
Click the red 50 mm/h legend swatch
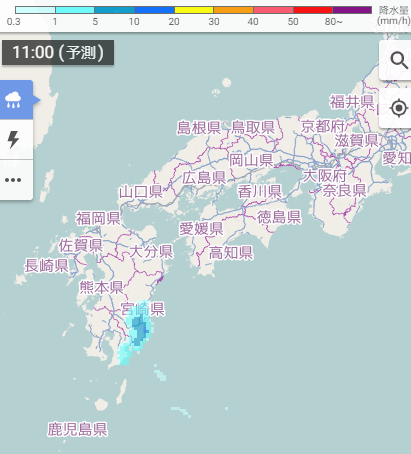tap(313, 10)
